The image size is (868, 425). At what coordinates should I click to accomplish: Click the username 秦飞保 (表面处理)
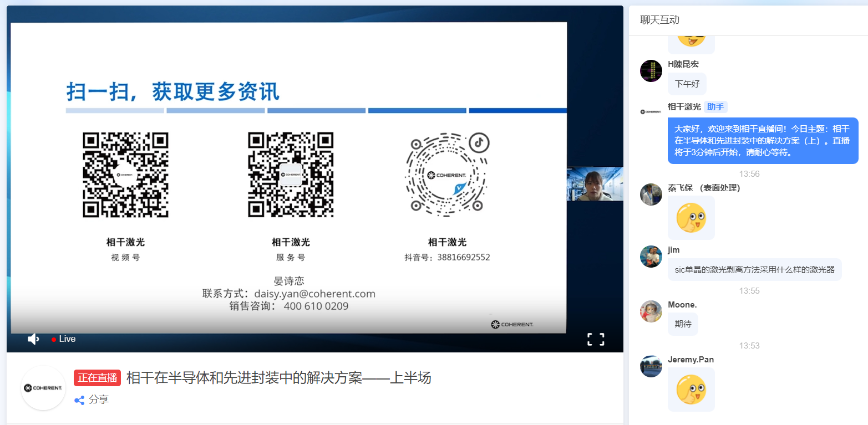(x=704, y=188)
